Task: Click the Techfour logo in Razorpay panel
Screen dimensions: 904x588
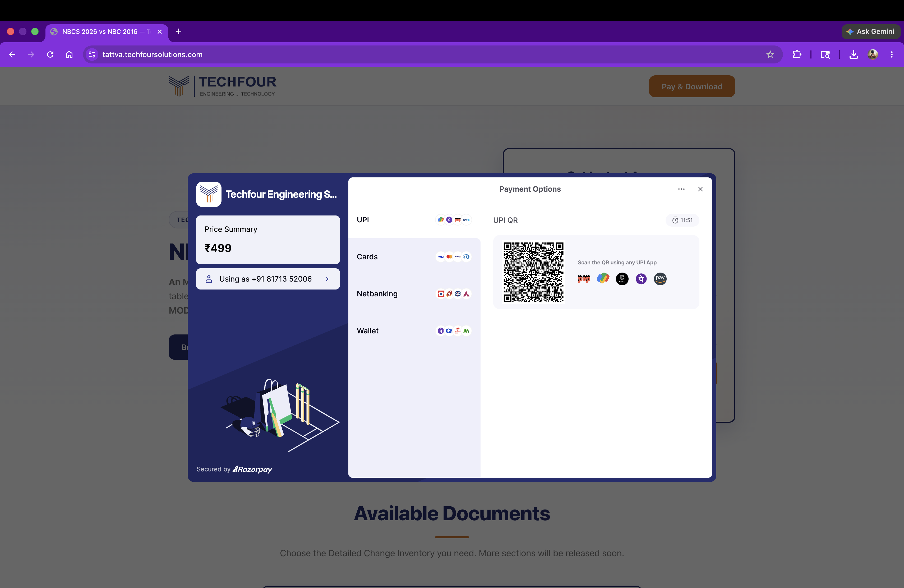Action: (x=209, y=194)
